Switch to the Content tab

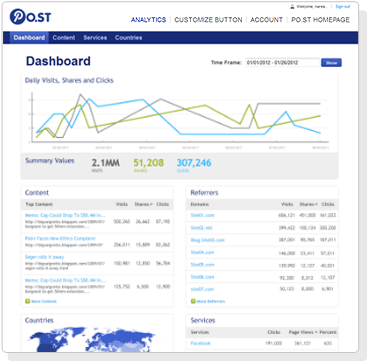[64, 38]
